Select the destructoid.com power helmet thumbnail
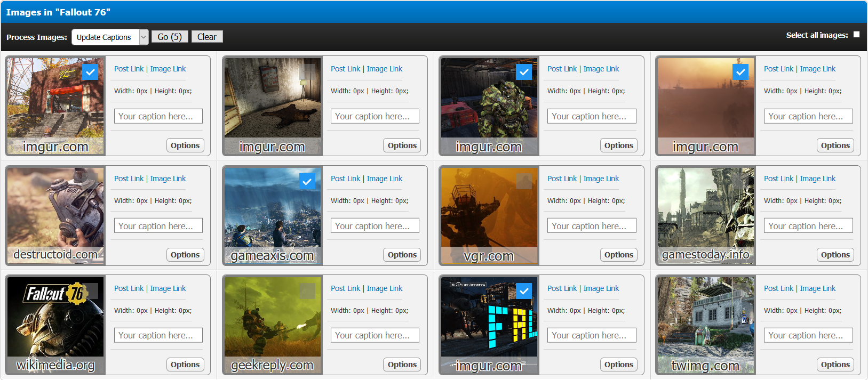The height and width of the screenshot is (380, 868). point(55,215)
